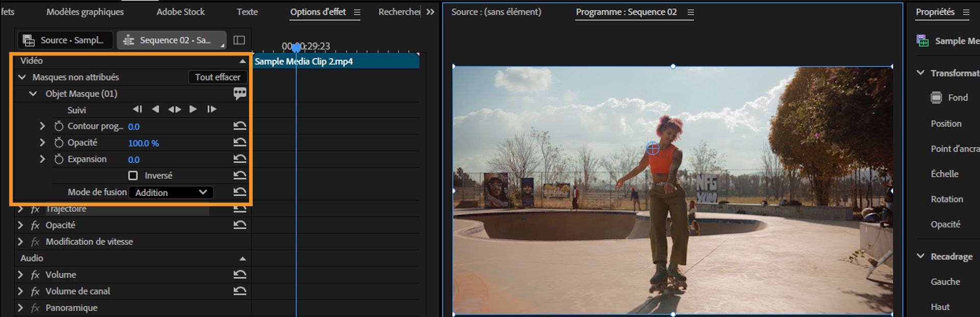The image size is (980, 317).
Task: Show hidden panels with the double chevron
Action: [430, 12]
